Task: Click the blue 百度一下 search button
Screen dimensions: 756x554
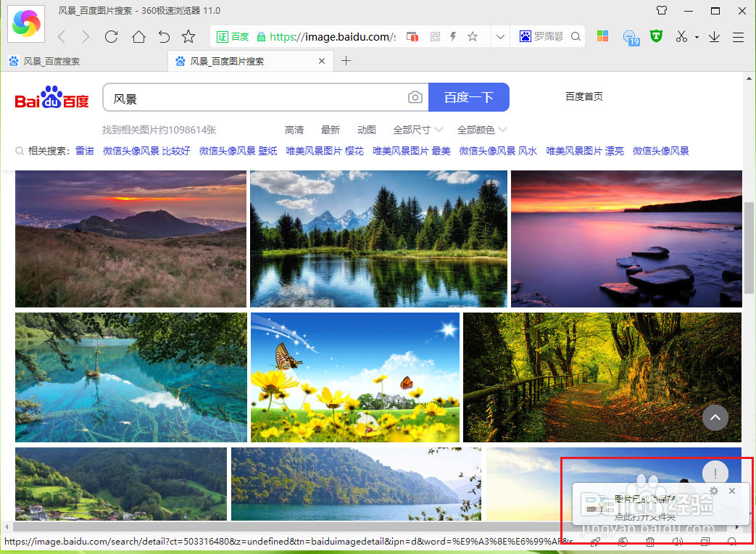Action: [470, 96]
